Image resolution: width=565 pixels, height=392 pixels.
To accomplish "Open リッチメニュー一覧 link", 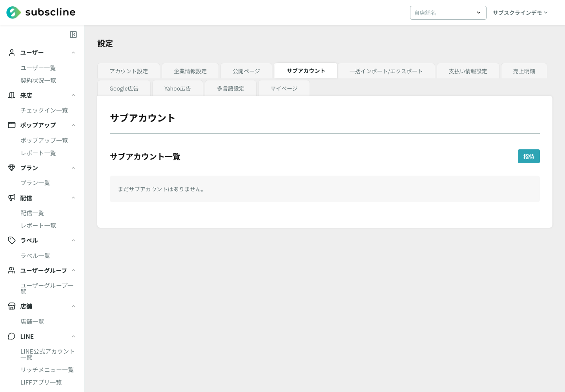I will 47,370.
